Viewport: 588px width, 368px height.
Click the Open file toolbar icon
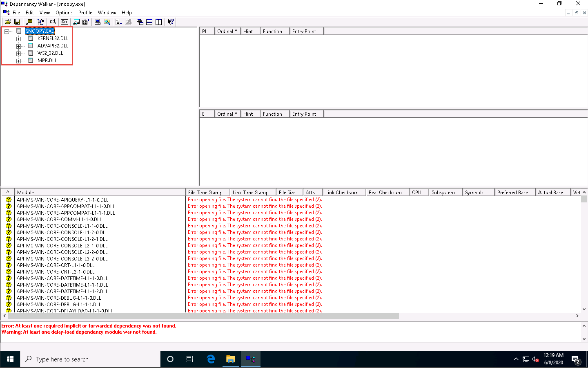[8, 22]
